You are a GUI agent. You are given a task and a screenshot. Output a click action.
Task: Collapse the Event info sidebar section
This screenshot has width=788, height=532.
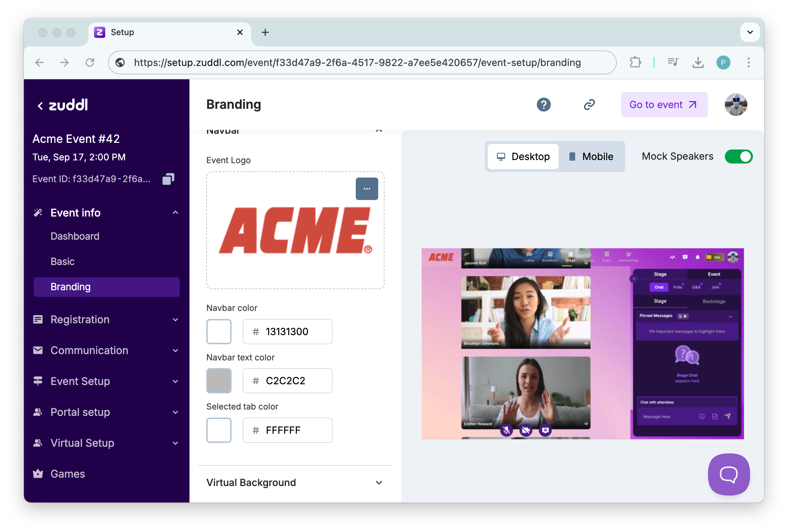coord(175,213)
